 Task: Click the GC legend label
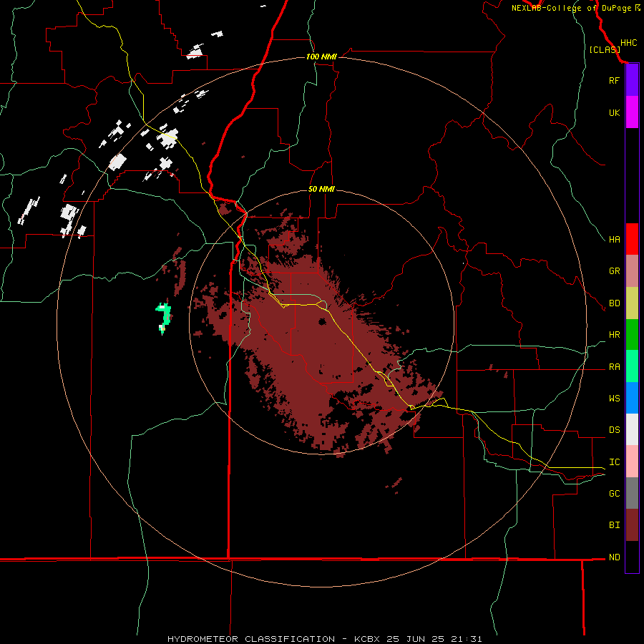(x=614, y=494)
